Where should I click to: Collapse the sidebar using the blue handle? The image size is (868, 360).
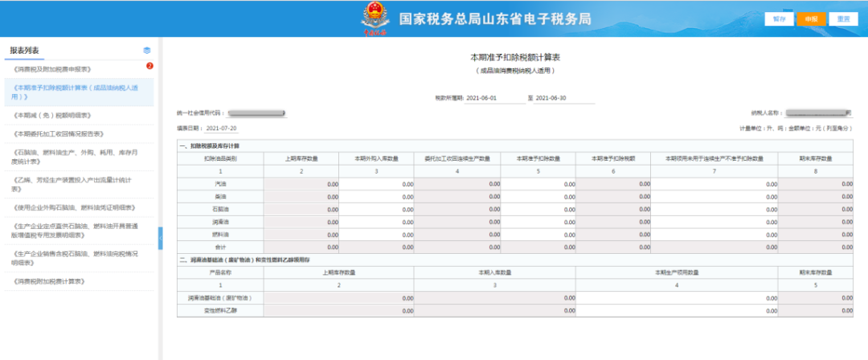pos(161,238)
